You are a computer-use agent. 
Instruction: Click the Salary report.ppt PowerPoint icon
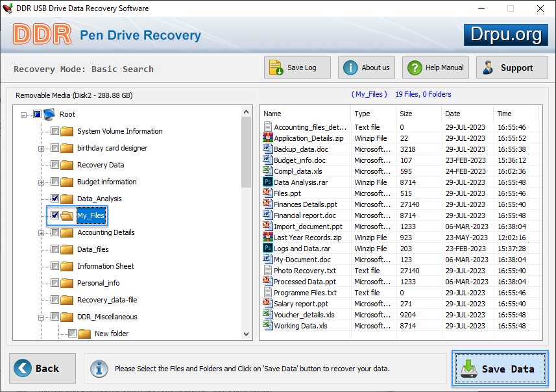tap(267, 303)
